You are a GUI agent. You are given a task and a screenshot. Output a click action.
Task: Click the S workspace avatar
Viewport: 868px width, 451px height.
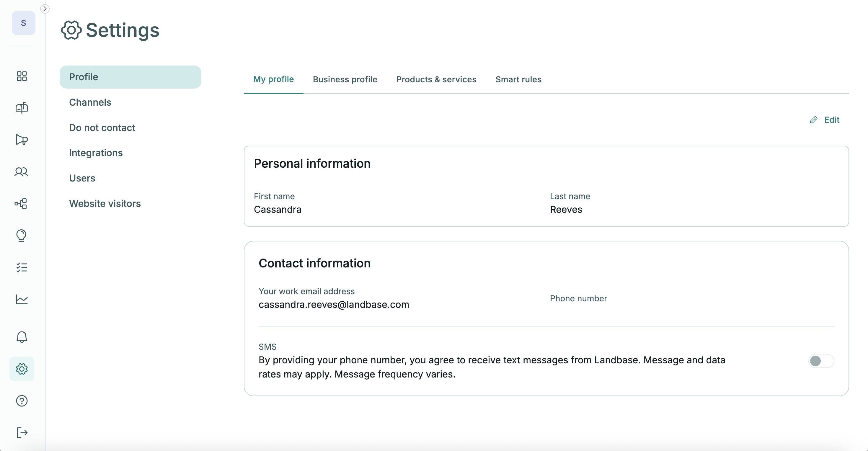23,23
